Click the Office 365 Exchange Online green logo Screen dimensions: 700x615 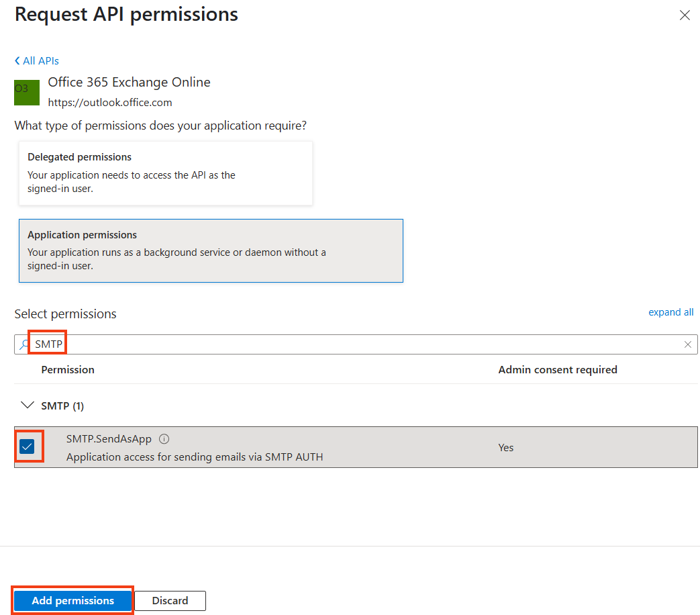[27, 93]
